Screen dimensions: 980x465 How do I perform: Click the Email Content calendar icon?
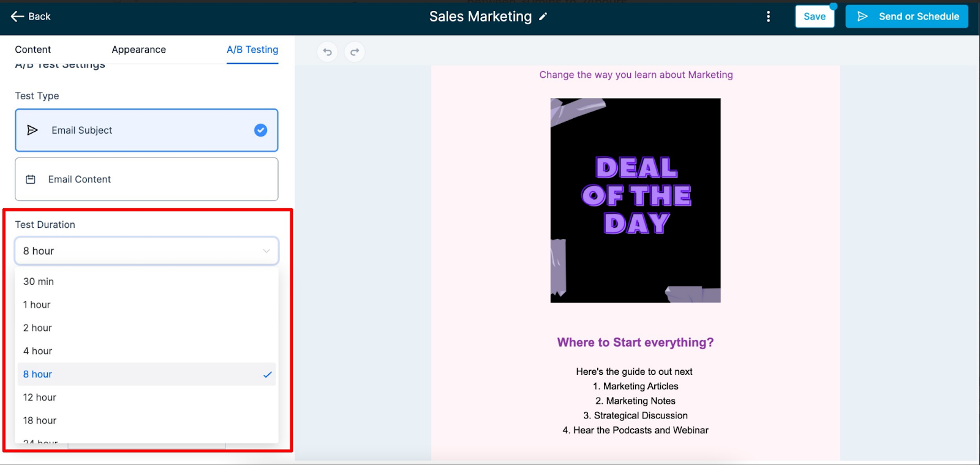point(31,180)
